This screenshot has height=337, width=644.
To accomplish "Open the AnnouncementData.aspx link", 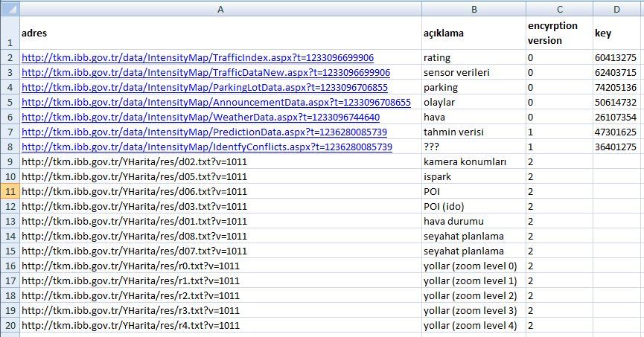I will click(x=216, y=102).
